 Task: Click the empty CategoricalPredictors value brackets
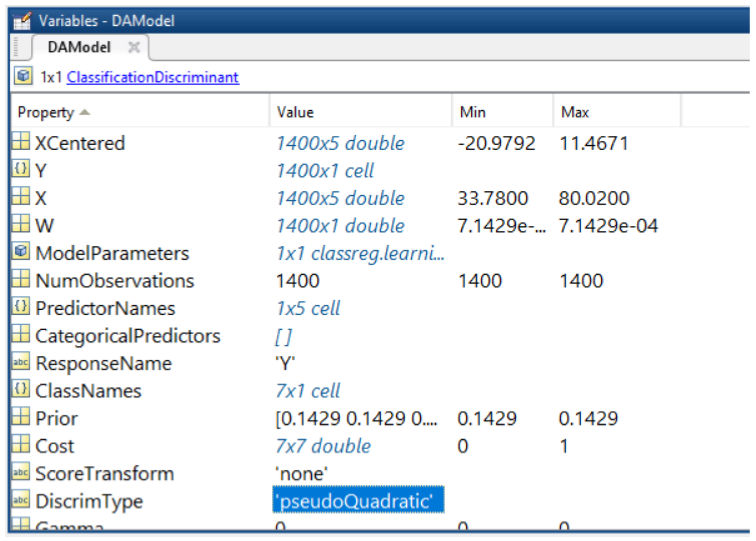pos(283,336)
